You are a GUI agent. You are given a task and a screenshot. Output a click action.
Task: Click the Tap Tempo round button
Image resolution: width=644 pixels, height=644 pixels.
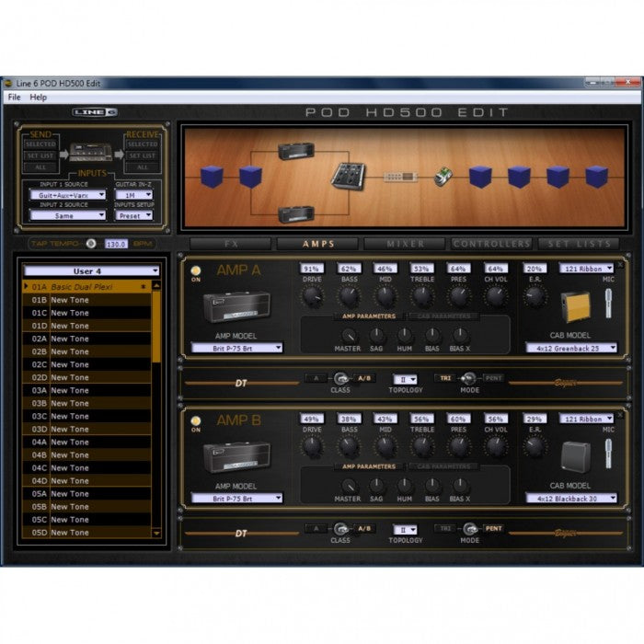click(x=91, y=244)
